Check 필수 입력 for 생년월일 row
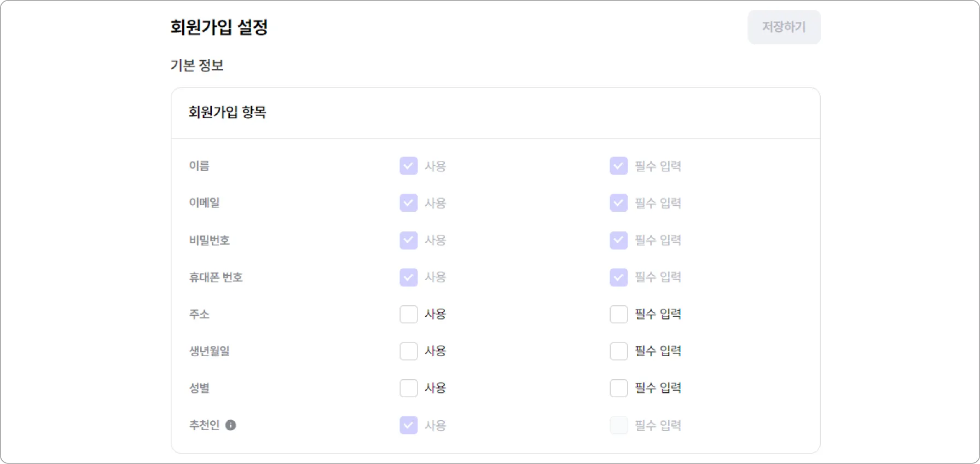 pos(619,351)
